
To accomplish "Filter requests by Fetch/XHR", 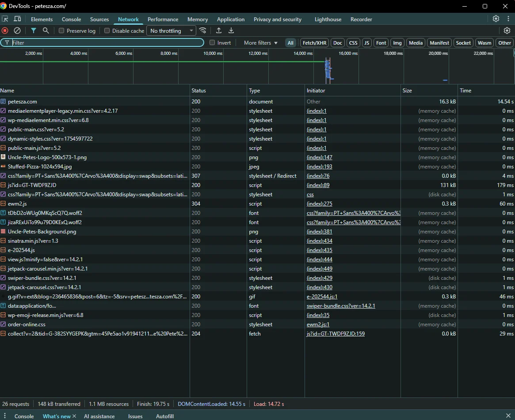I will click(314, 42).
